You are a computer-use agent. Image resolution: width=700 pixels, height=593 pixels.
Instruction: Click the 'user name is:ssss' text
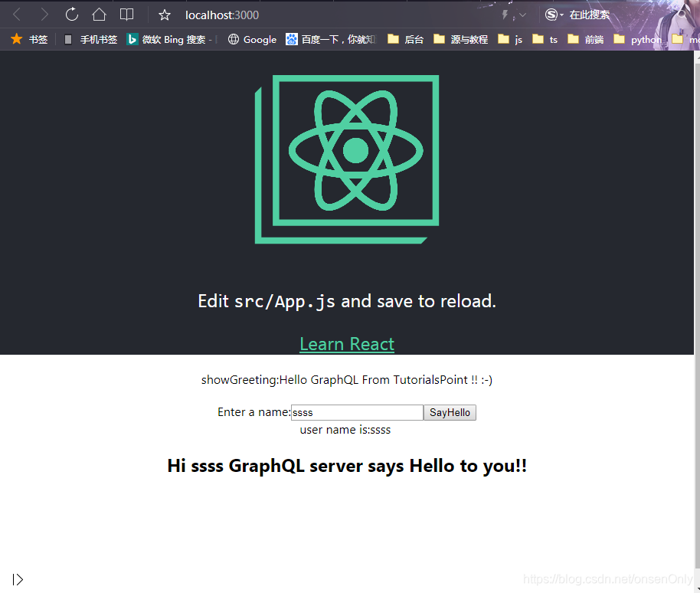pos(345,430)
